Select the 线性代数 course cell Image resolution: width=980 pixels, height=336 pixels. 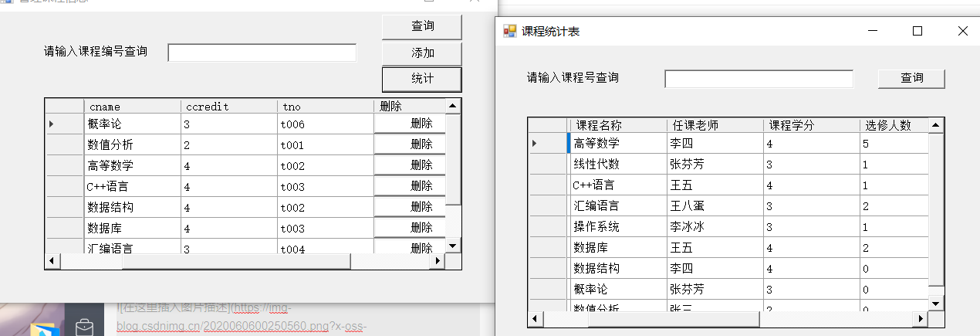click(x=618, y=164)
